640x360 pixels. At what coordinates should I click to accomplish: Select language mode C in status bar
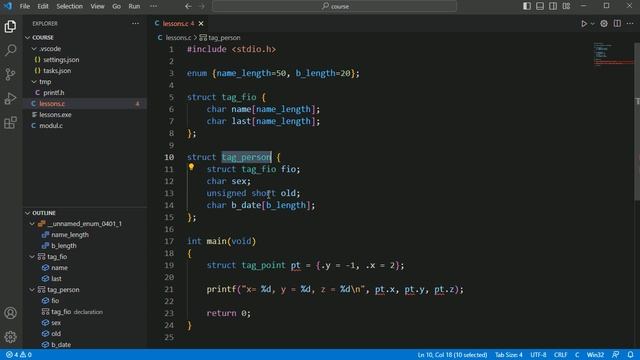[x=577, y=355]
